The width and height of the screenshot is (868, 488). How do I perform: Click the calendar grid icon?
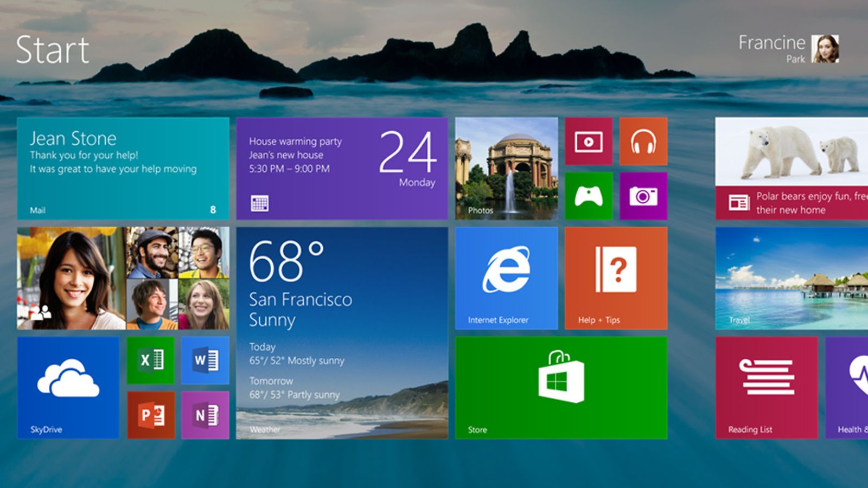tap(259, 203)
